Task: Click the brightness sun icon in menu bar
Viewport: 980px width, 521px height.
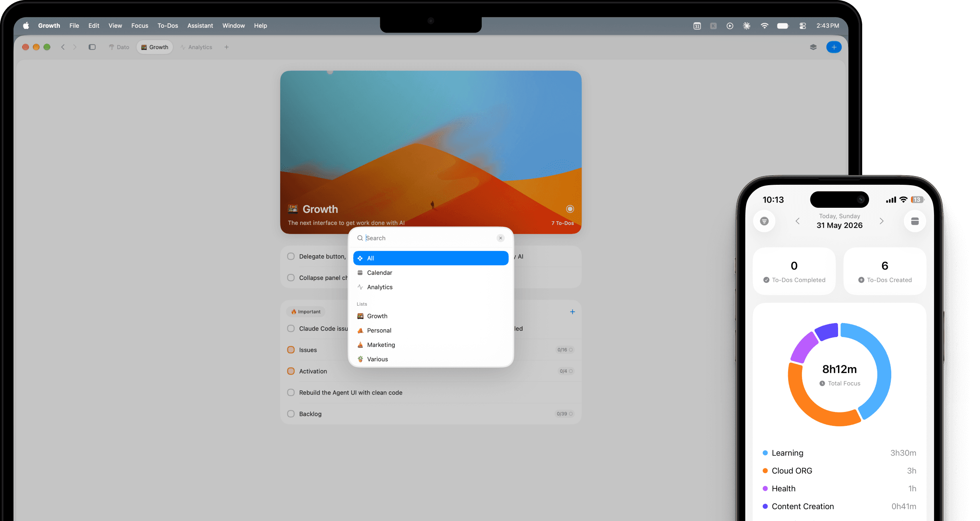Action: (746, 26)
